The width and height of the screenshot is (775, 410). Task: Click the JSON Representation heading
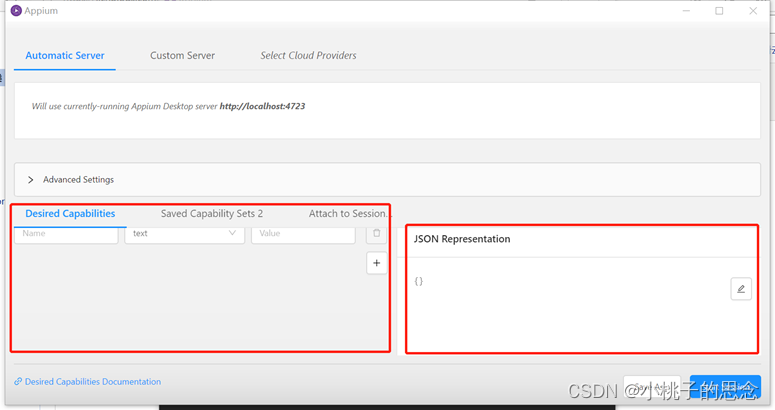click(462, 239)
